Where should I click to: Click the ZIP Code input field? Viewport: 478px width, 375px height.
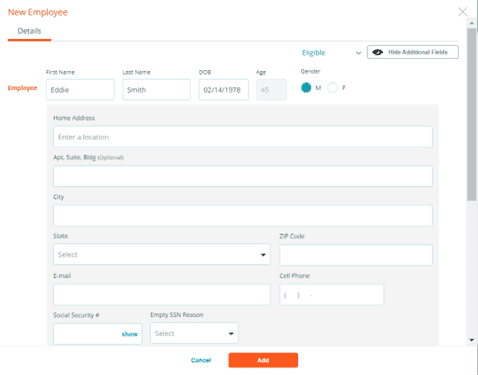[x=356, y=255]
